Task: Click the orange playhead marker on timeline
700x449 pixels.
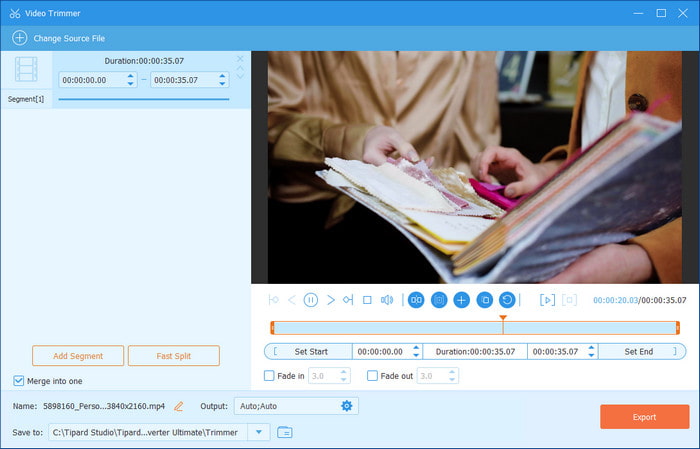Action: pos(503,318)
